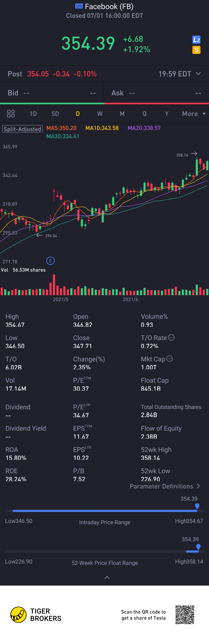Tap the Tiger Brokers logo

coord(19,615)
